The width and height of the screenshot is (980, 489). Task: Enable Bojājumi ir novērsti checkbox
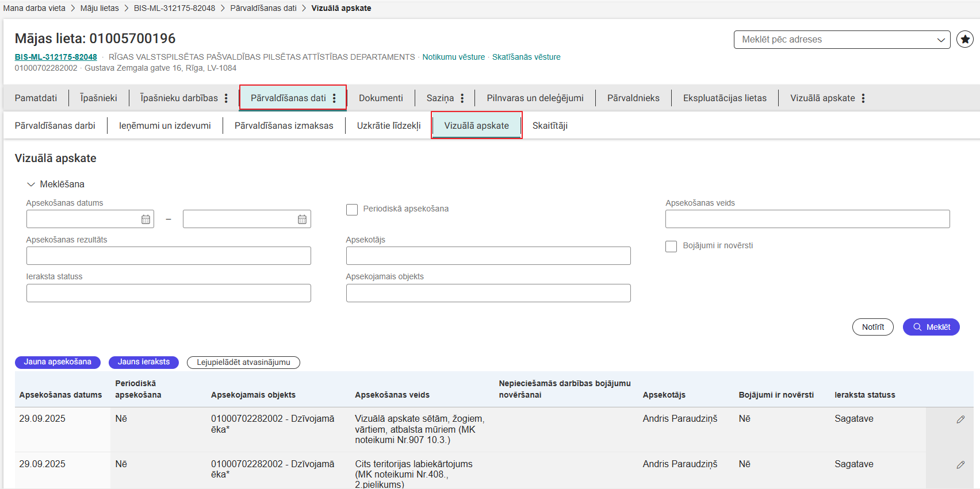671,247
